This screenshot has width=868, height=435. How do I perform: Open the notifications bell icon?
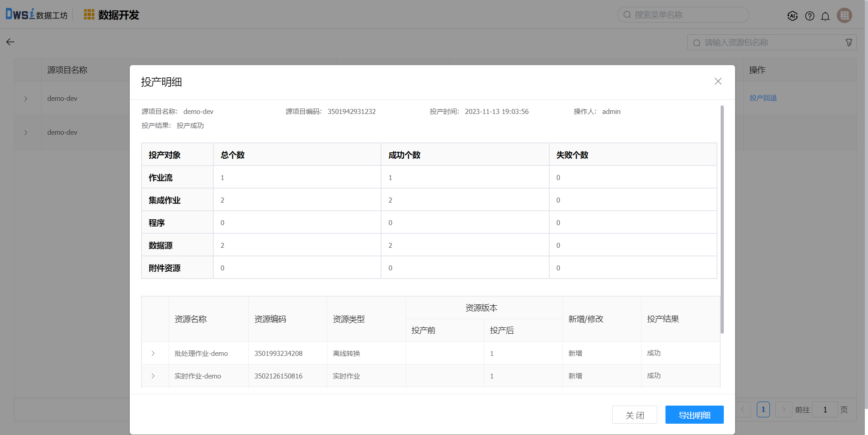pos(825,16)
